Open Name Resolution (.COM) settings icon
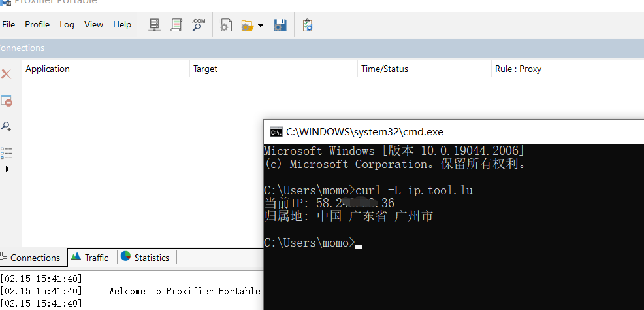 pyautogui.click(x=198, y=25)
